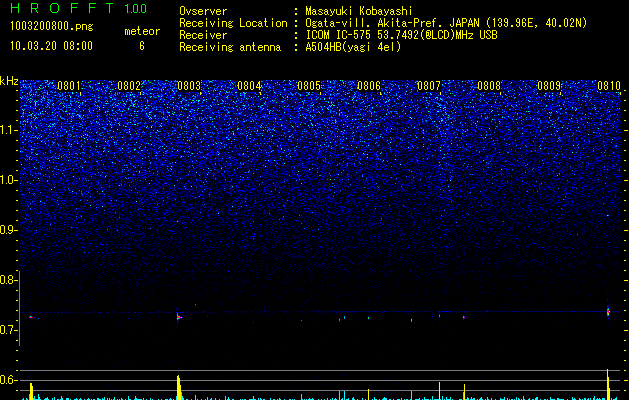Click the 0804 time marker
Image resolution: width=629 pixels, height=400 pixels.
249,86
